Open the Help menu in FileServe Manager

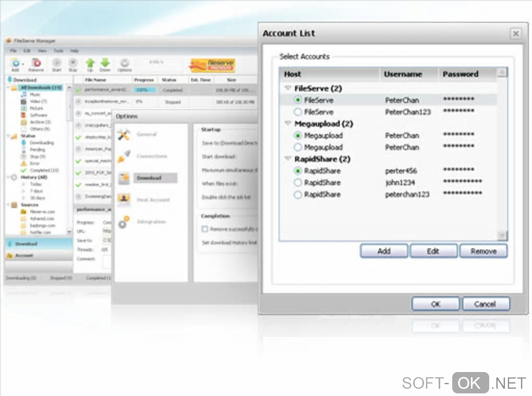[x=74, y=51]
